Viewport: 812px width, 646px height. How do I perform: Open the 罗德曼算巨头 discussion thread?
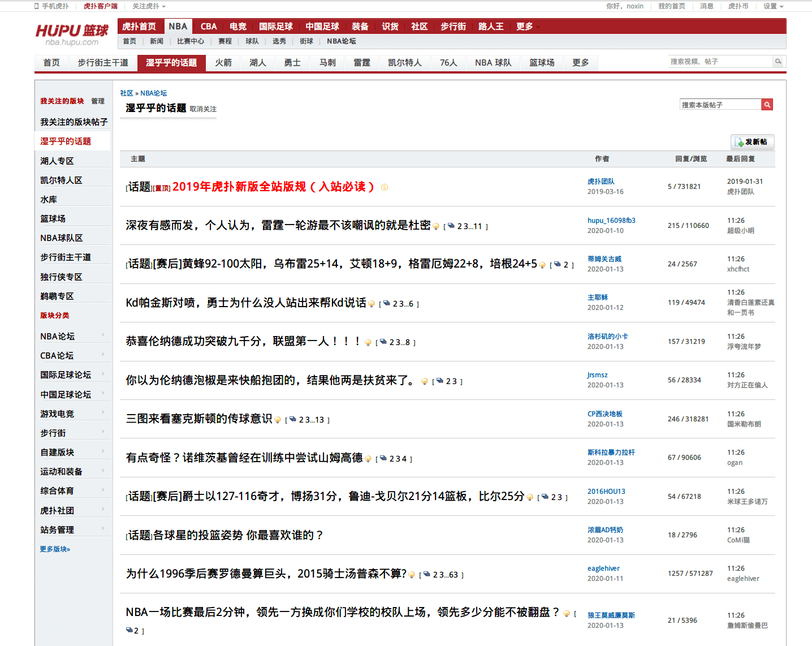[x=266, y=573]
